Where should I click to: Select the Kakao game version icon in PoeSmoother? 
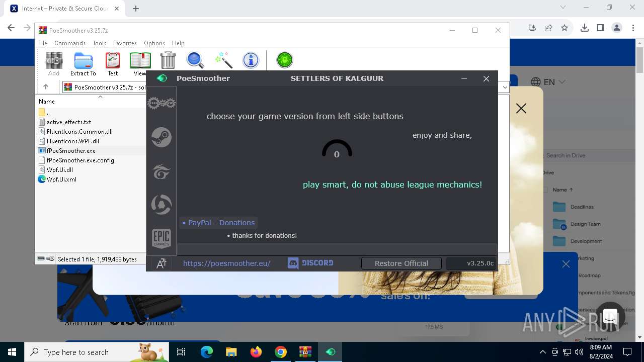coord(161,205)
